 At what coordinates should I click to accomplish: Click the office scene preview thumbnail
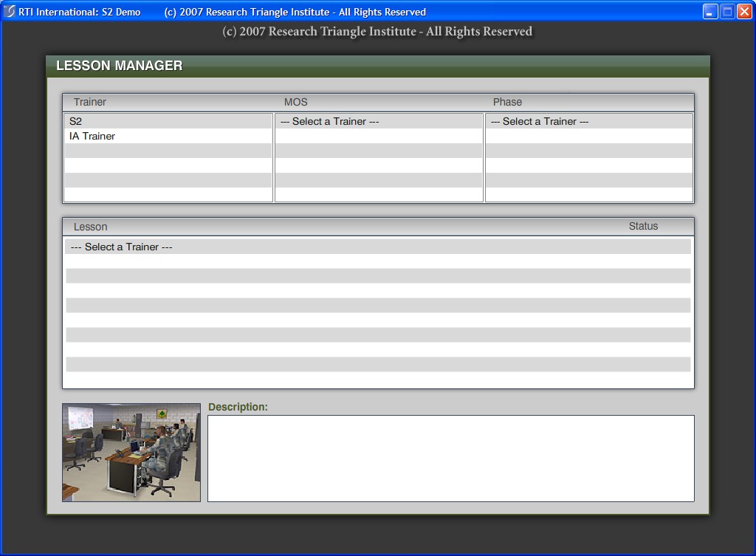[131, 452]
